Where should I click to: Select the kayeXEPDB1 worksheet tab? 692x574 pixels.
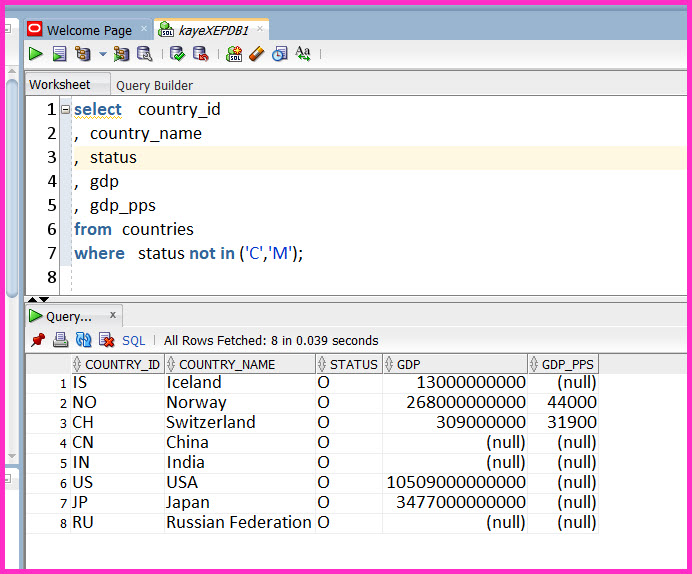(214, 30)
